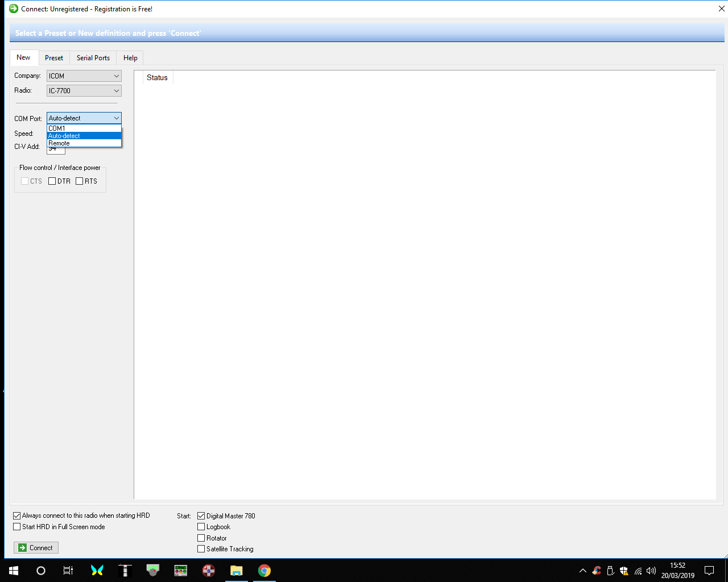
Task: Switch to the Serial Ports tab
Action: (93, 58)
